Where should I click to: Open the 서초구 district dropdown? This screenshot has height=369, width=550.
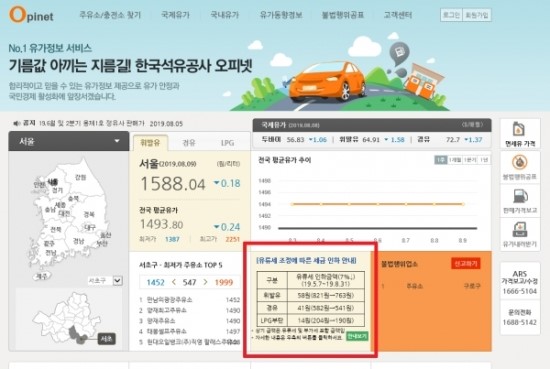pyautogui.click(x=105, y=281)
